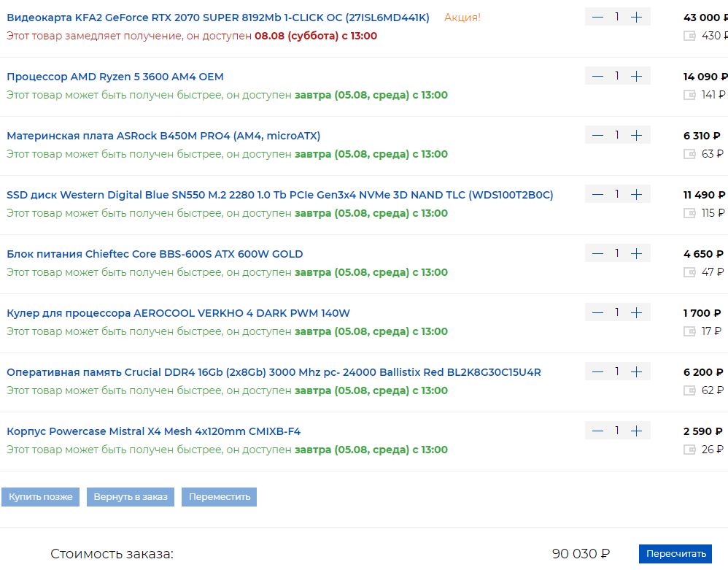Click bonus wallet icon next to 63 ₽
Viewport: 728px width, 570px height.
click(689, 154)
